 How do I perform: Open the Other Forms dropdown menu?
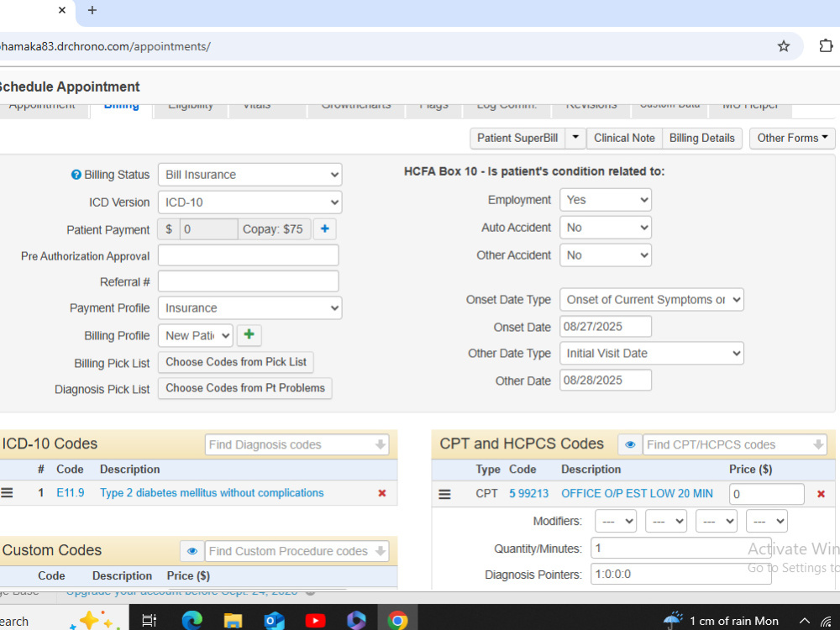792,138
